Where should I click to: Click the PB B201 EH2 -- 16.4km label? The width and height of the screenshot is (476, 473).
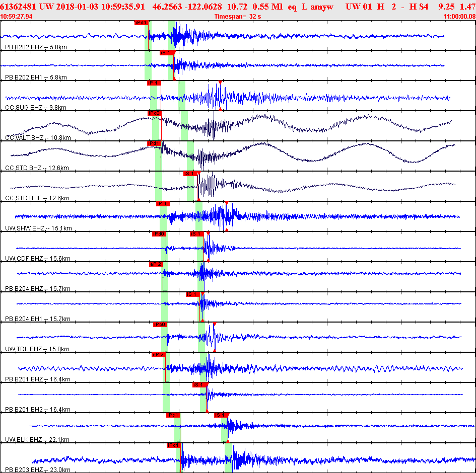[38, 409]
